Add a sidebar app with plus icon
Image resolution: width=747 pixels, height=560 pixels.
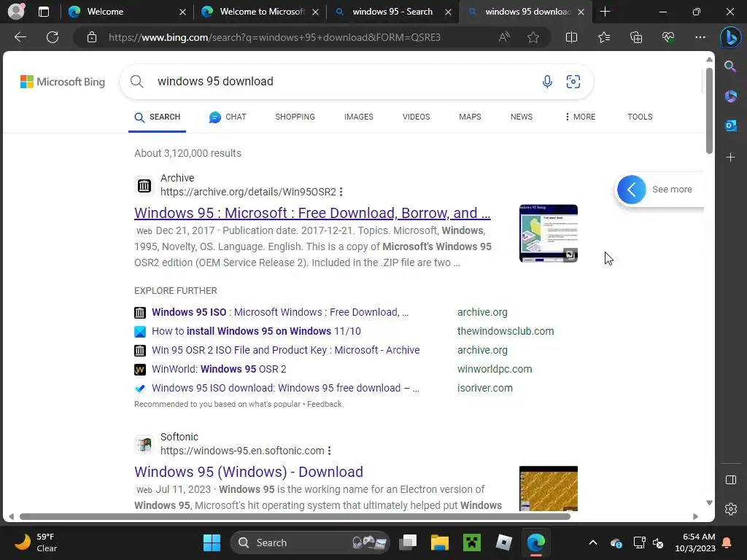click(730, 157)
